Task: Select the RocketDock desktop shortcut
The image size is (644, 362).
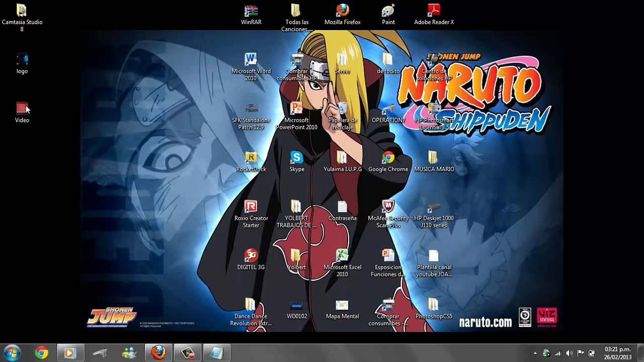Action: tap(251, 161)
